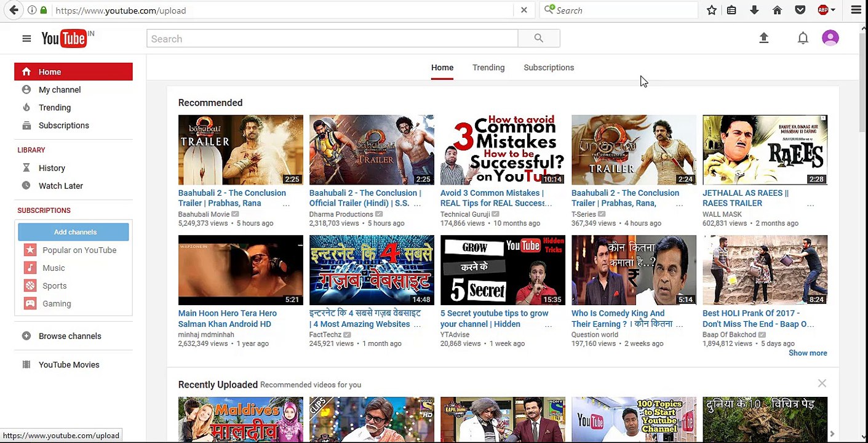868x443 pixels.
Task: Open the YouTube upload icon
Action: click(x=764, y=38)
